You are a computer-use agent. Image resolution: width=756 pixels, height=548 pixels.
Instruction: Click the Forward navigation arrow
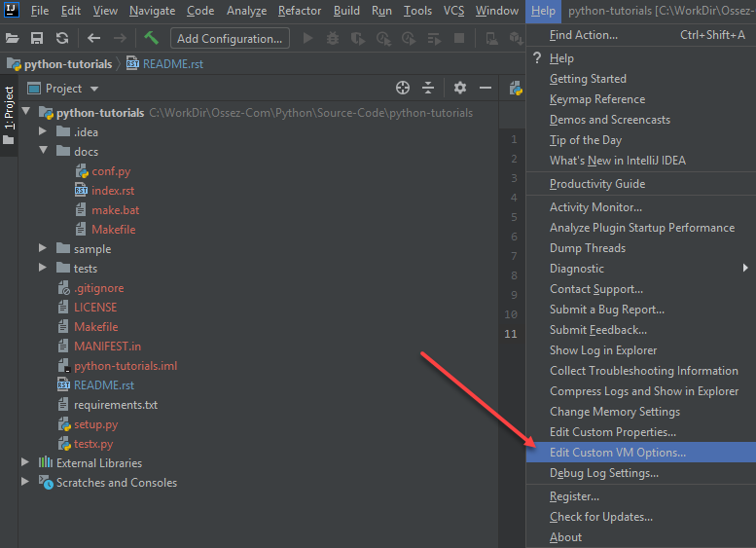coord(120,38)
